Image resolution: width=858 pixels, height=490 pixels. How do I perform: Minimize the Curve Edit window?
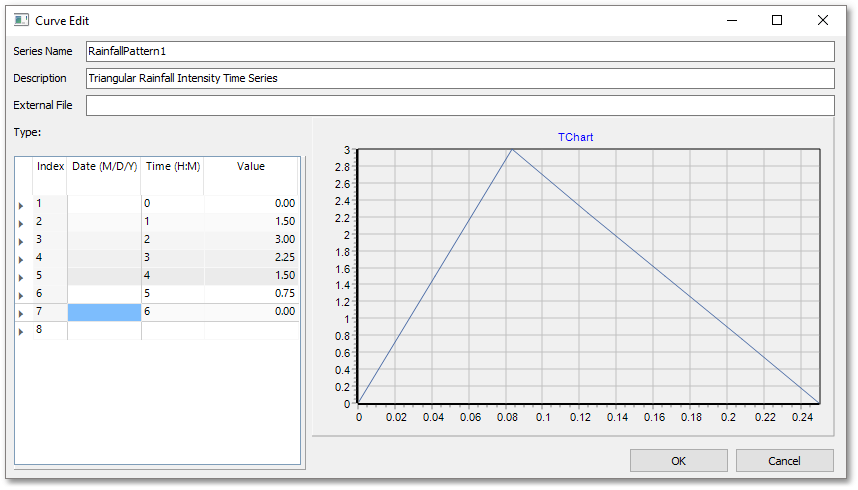click(x=732, y=20)
